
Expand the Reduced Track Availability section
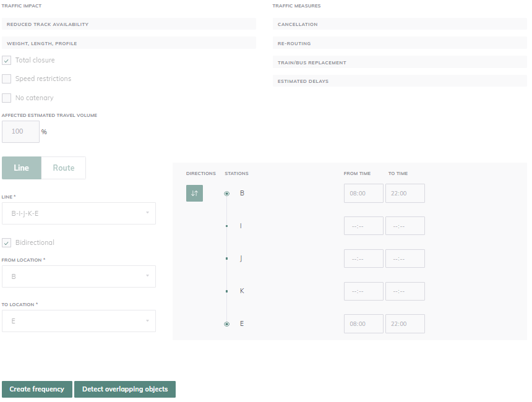click(x=129, y=25)
